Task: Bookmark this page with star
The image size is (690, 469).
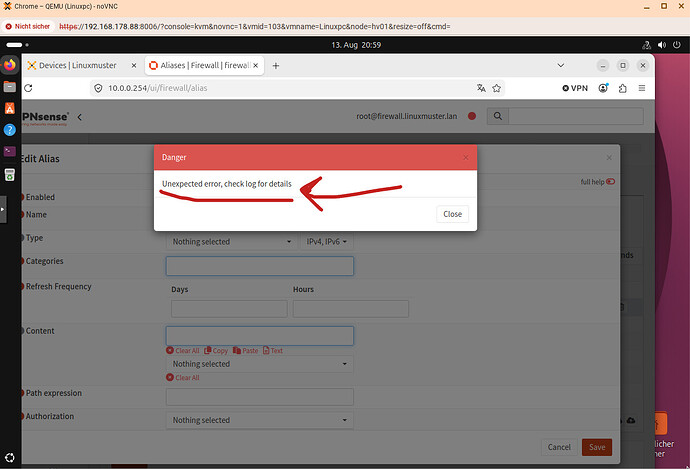Action: coord(496,88)
